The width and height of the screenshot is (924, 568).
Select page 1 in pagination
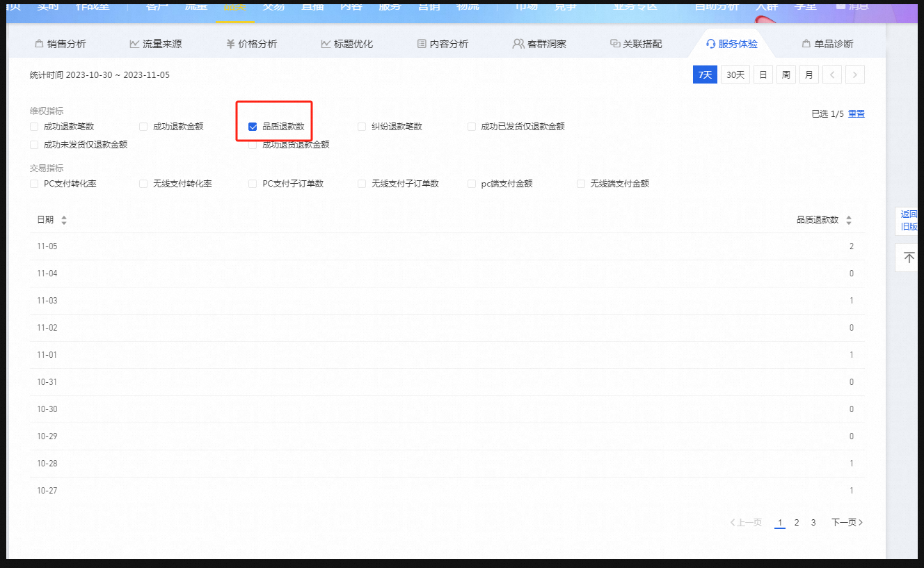pyautogui.click(x=780, y=523)
